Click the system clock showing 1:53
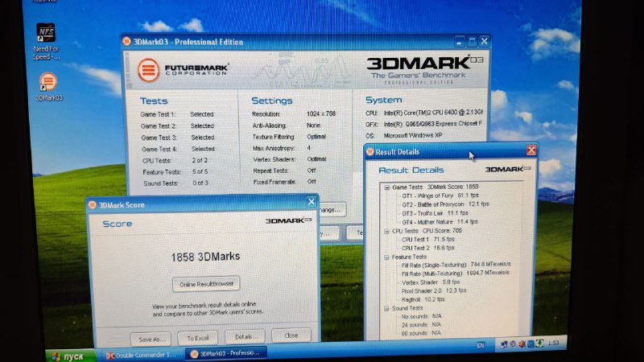Image resolution: width=644 pixels, height=362 pixels. point(553,343)
